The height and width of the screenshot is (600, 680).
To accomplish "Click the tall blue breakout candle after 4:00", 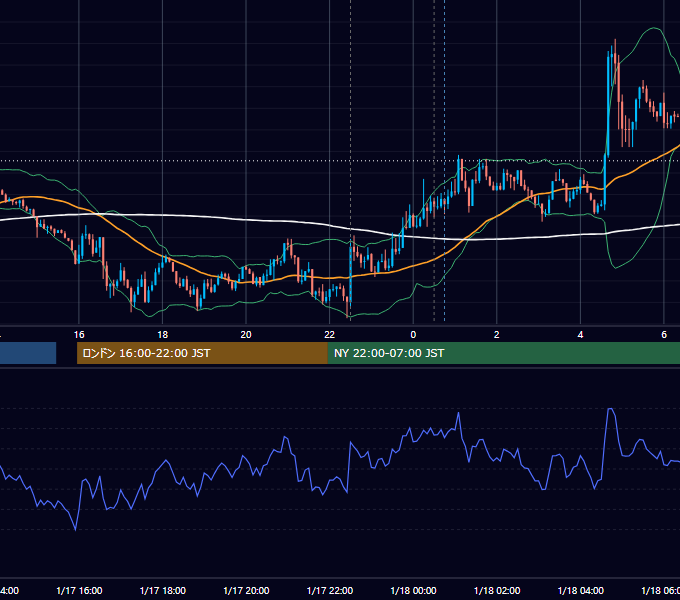I will [608, 104].
